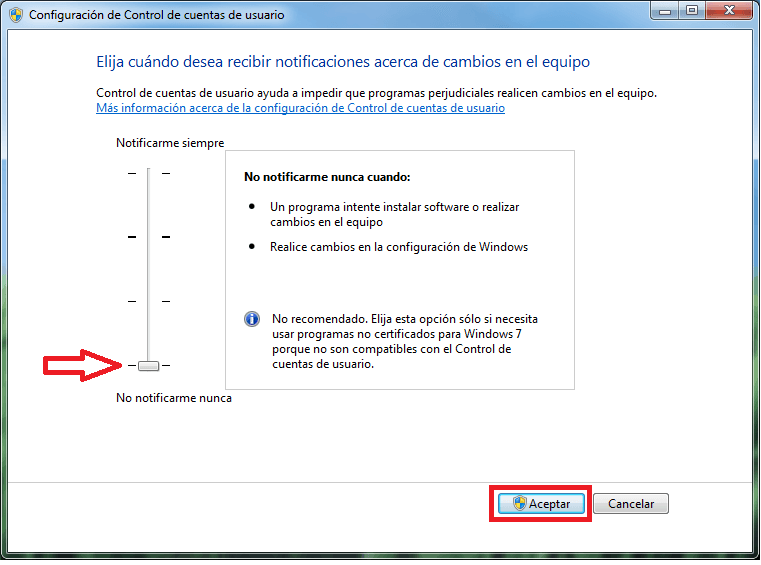Click the 'No notificarme nunca' label
The image size is (761, 565).
[x=174, y=398]
